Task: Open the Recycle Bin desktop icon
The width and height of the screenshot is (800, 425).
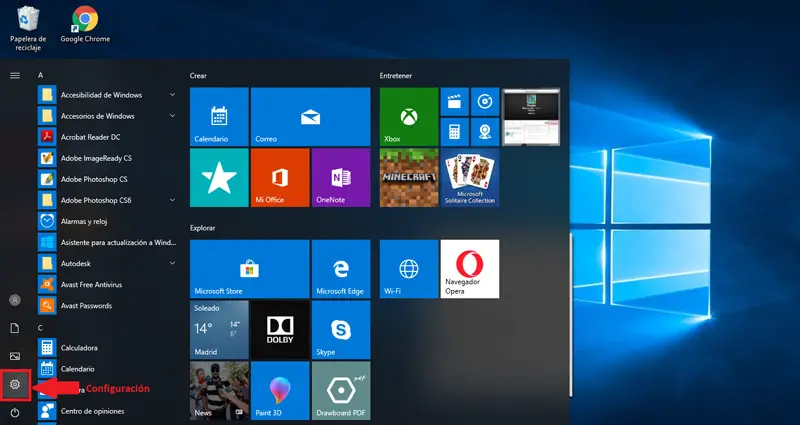Action: (28, 28)
